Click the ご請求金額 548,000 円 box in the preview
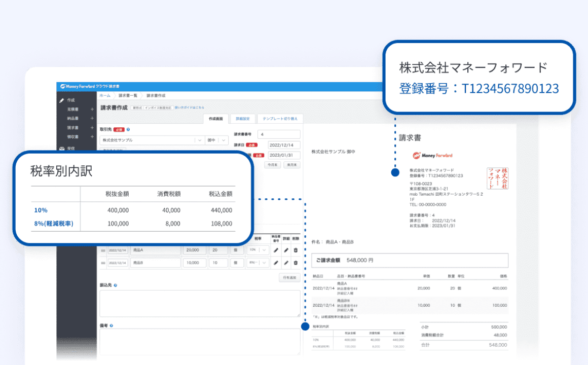 410,261
